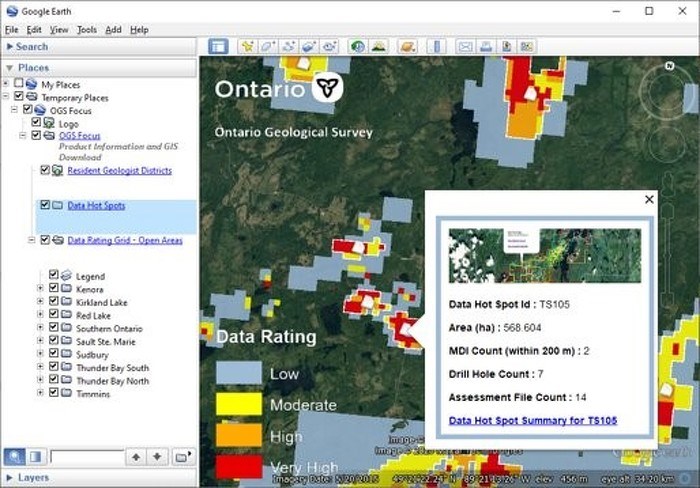The height and width of the screenshot is (488, 700).
Task: Uncheck the Temporary Places checkbox
Action: pos(18,96)
